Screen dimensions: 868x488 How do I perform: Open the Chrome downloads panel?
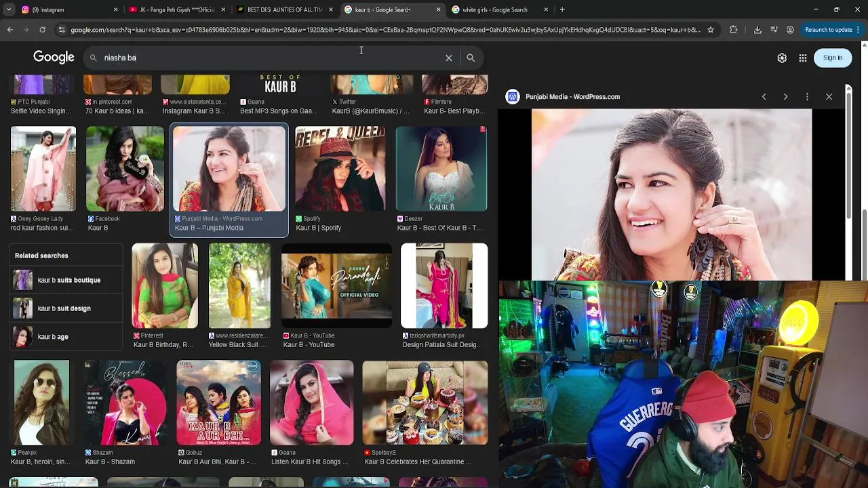[x=757, y=30]
